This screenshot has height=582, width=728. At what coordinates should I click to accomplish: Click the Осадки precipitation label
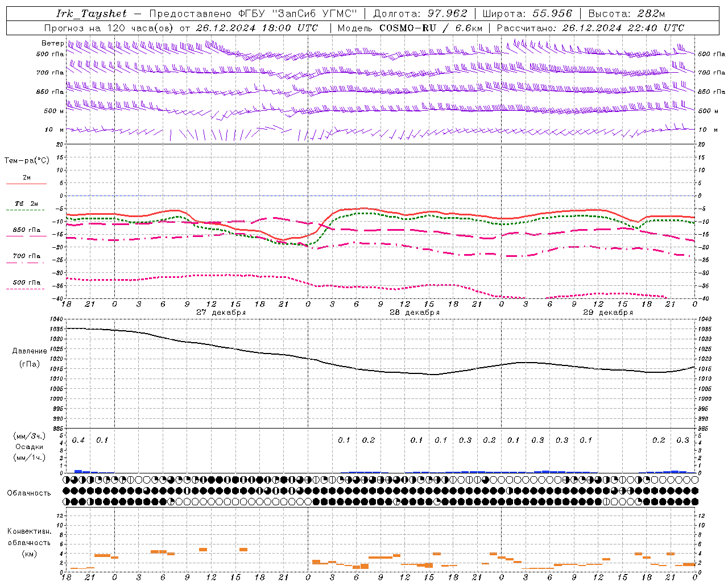coord(30,447)
